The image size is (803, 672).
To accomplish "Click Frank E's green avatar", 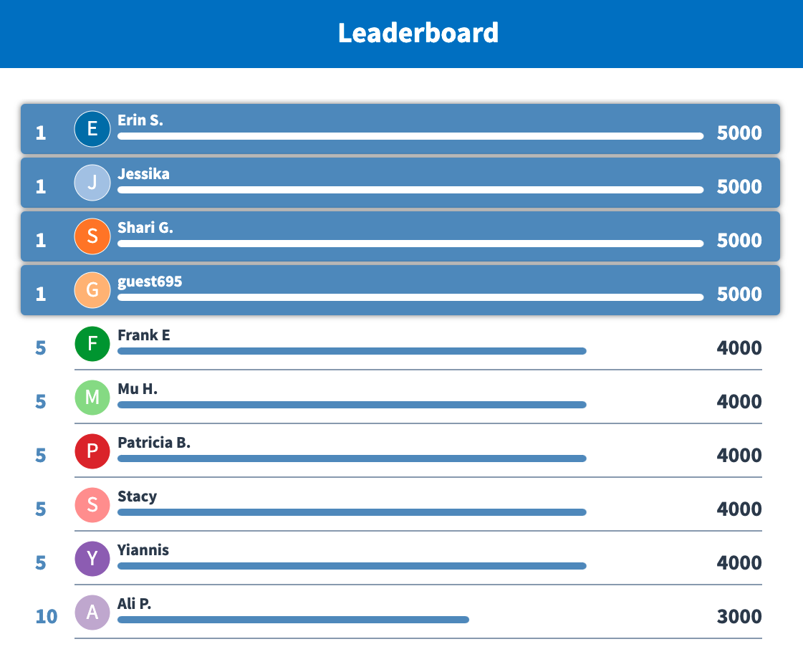I will click(x=92, y=344).
